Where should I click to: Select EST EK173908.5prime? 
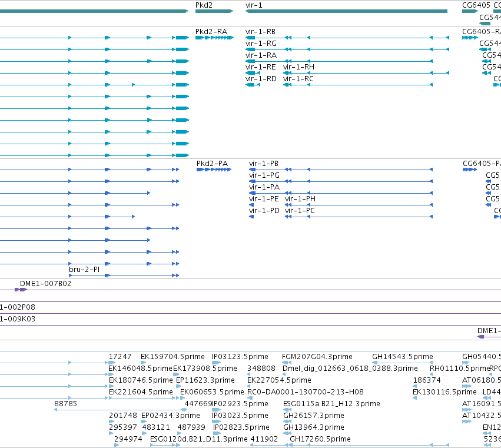pyautogui.click(x=205, y=369)
